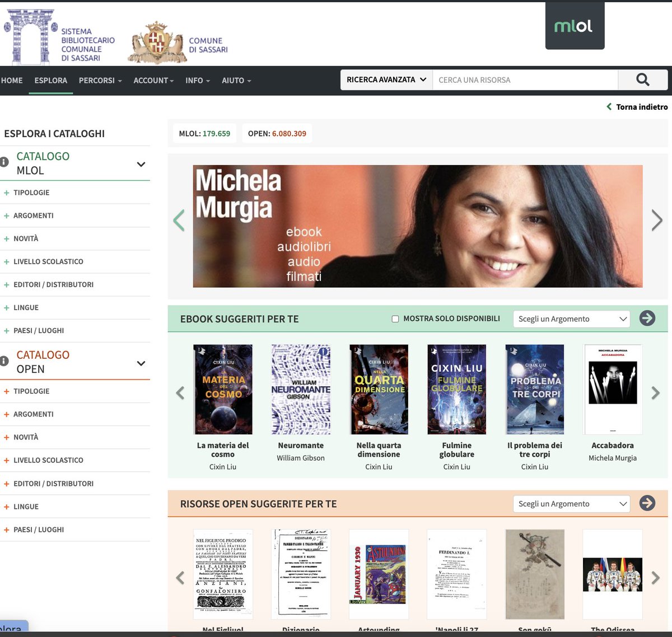Click plus icon next to MLOL Tipologie
Screen dimensions: 672x637
[7, 193]
